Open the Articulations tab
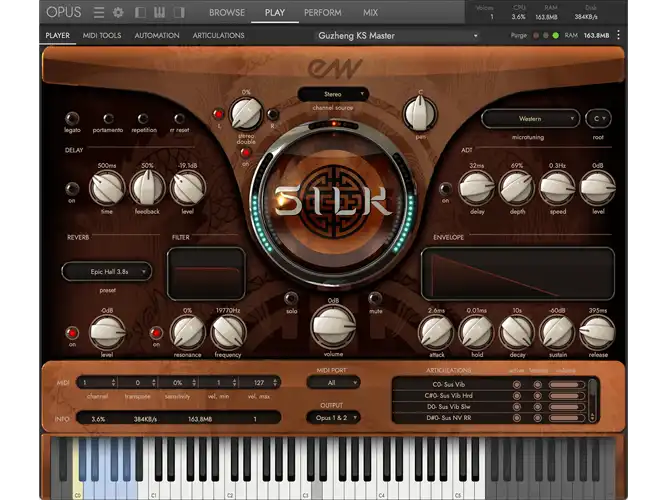Viewport: 667px width, 500px height. point(218,35)
